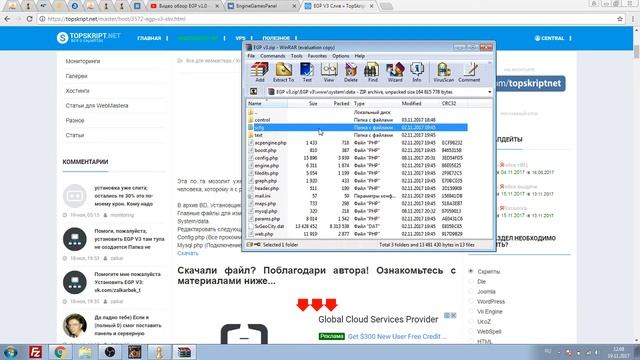Select the Dle radio option
The height and width of the screenshot is (360, 640).
(471, 281)
